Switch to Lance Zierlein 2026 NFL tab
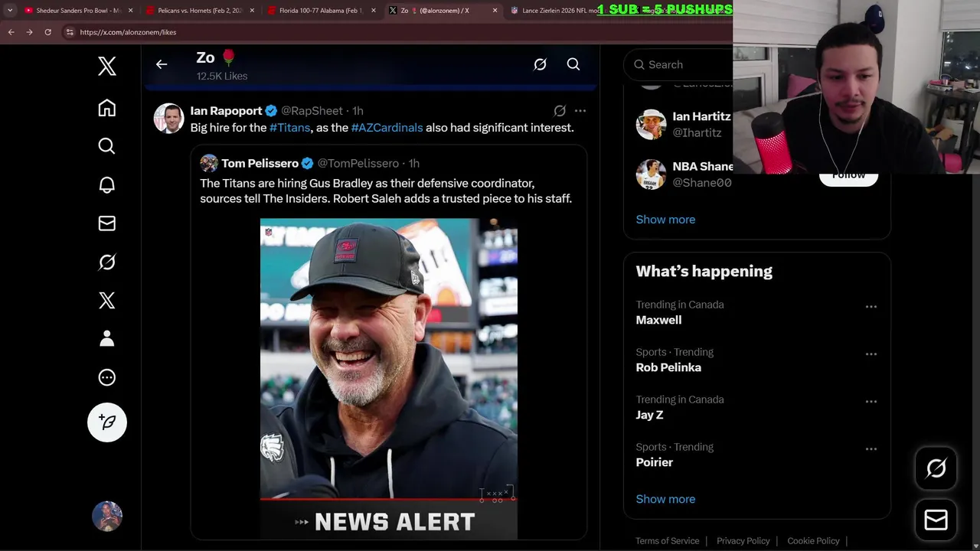This screenshot has width=980, height=551. point(559,11)
